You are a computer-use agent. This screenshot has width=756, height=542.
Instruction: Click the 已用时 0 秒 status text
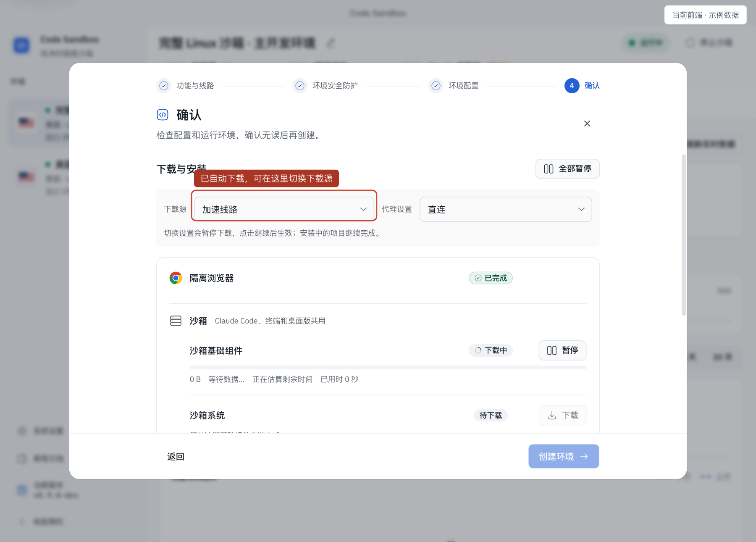339,379
